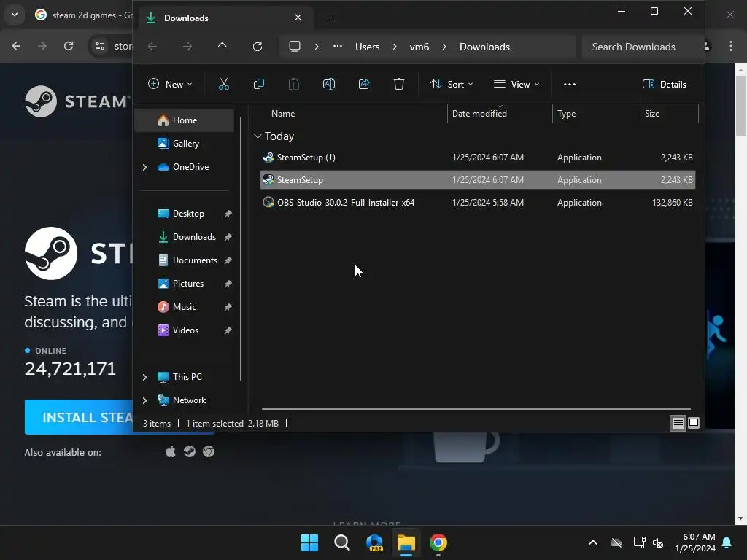Screen dimensions: 747x560
Task: Select the Downloads tab title
Action: [x=186, y=18]
